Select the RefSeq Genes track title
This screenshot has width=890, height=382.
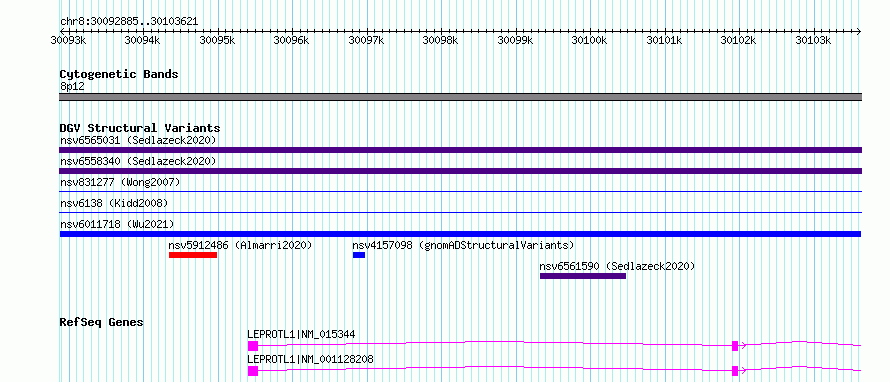tap(102, 322)
